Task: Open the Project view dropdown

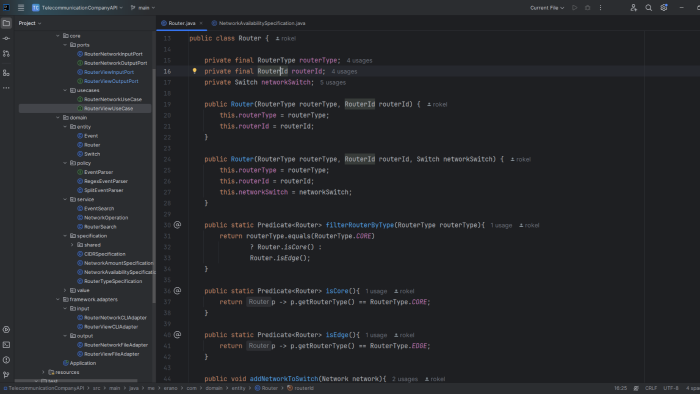Action: (30, 23)
